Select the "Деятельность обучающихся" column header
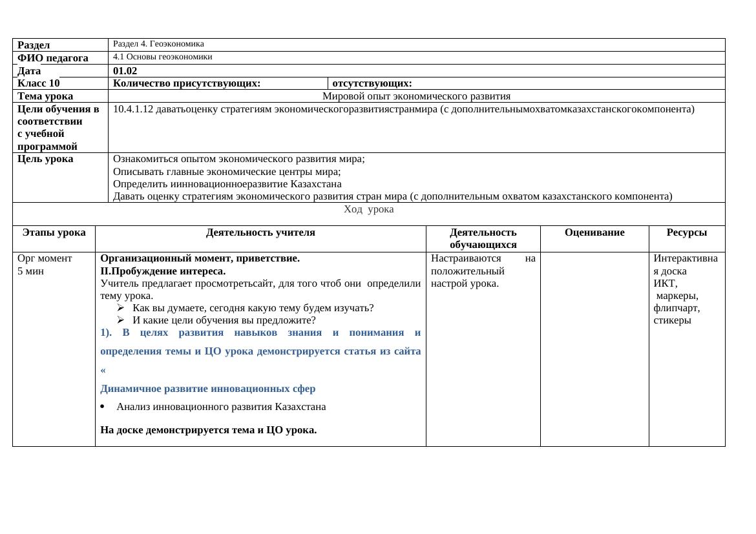756x534 pixels. point(483,239)
